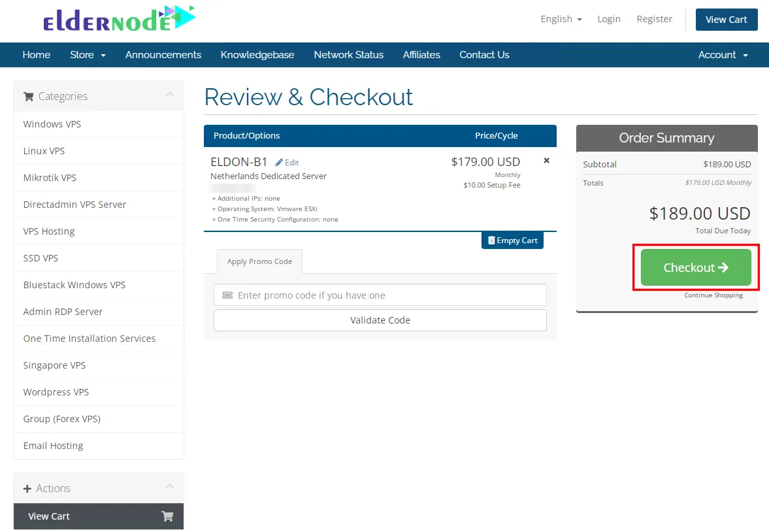Click the $189.00 USD subtotal value
Viewport: 769px width, 532px height.
point(727,165)
